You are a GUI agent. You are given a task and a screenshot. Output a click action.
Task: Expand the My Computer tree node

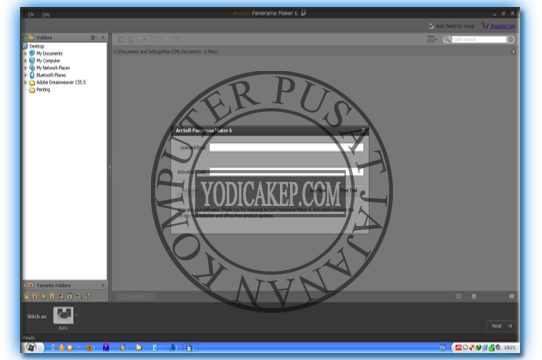click(25, 61)
